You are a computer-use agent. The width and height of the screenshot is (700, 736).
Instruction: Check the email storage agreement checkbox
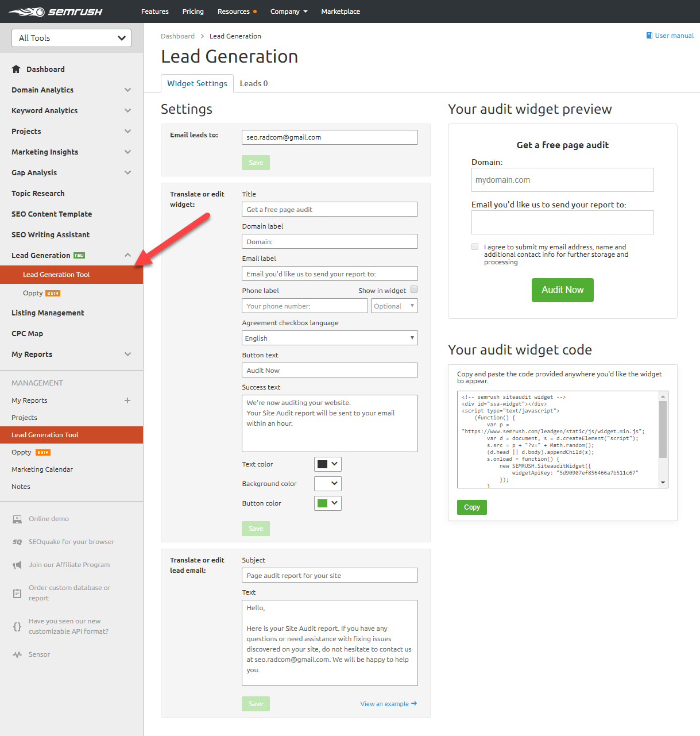tap(475, 246)
